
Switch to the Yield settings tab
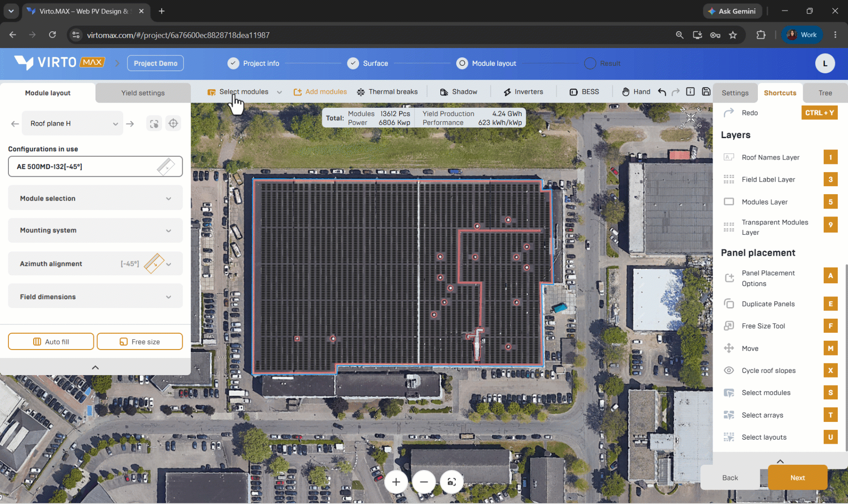click(x=143, y=93)
